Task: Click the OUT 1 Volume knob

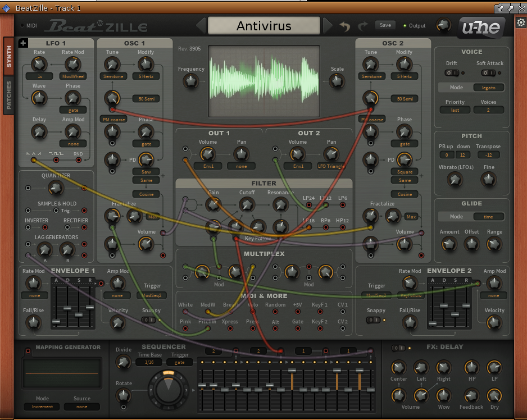Action: click(x=207, y=154)
